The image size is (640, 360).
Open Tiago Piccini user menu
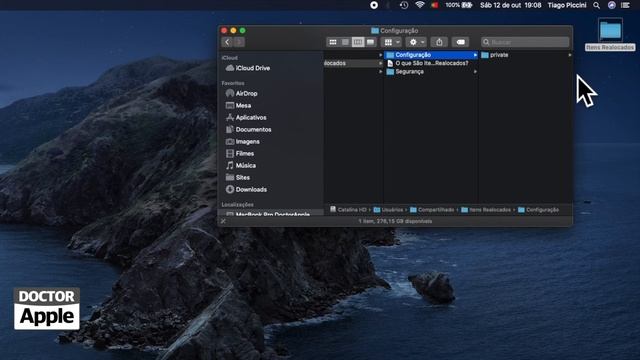(567, 5)
